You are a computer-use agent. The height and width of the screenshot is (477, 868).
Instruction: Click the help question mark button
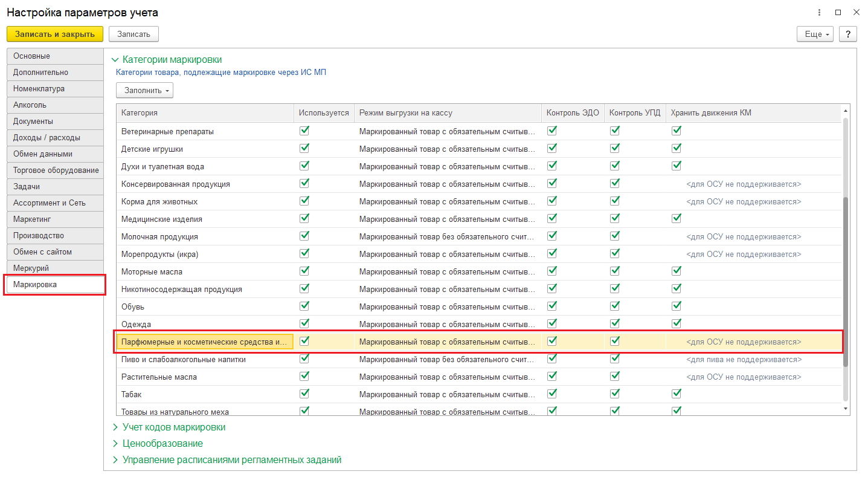point(848,34)
